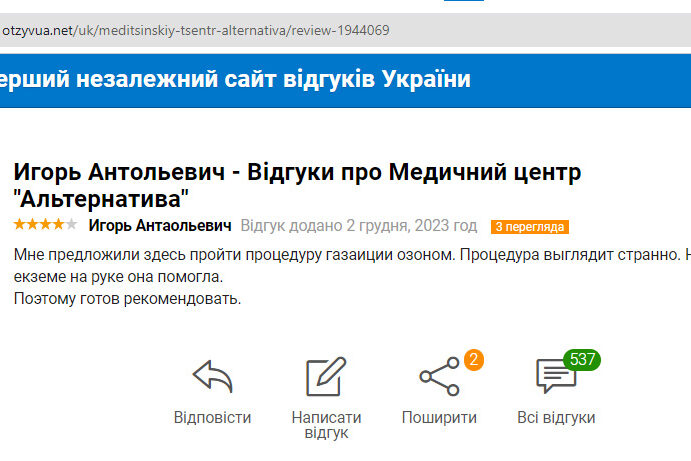Click the orange 3 перегляда views badge
Viewport: 691px width, 461px height.
(x=530, y=226)
